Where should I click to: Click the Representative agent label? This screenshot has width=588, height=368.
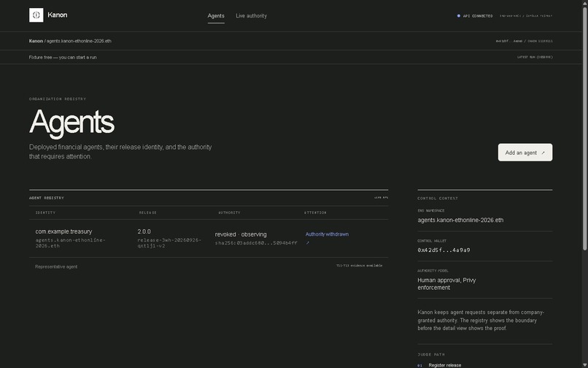click(x=56, y=267)
